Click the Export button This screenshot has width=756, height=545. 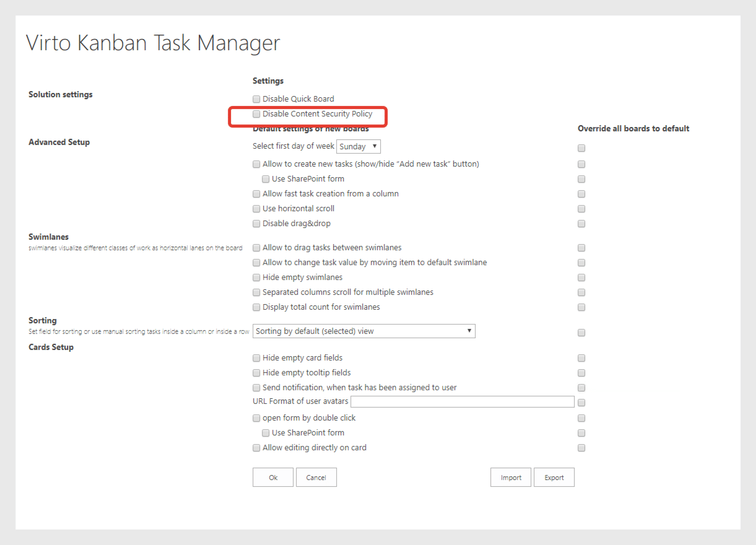point(554,477)
